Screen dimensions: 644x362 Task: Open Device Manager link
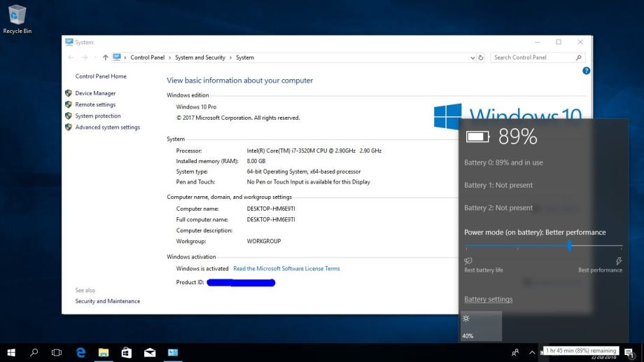coord(95,93)
